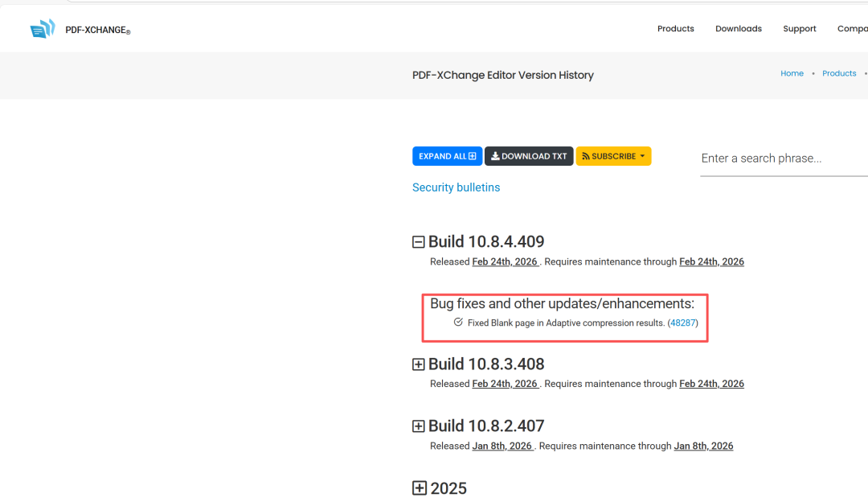Expand the Build 10.8.3.408 section
Screen dimensions: 868x502
(419, 364)
